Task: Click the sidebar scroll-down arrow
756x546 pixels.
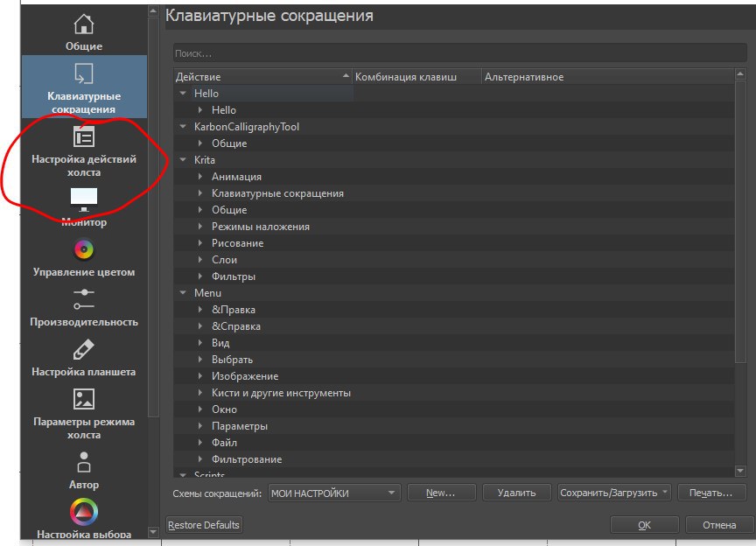Action: (x=153, y=532)
